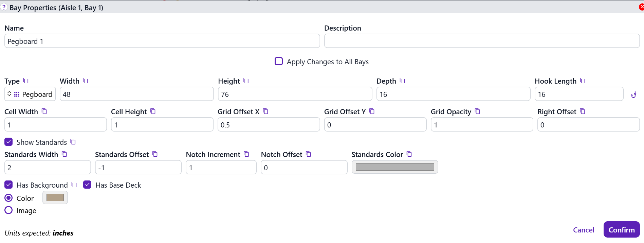Click the copy icon beside Hook Length
Viewport: 644px width, 243px height.
pyautogui.click(x=583, y=81)
